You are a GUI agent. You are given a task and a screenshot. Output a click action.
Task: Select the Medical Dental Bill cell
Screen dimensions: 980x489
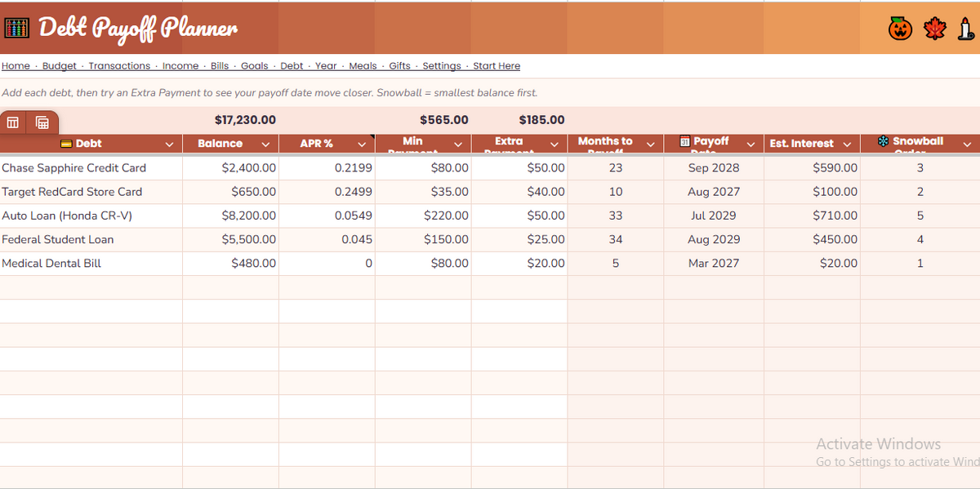[x=91, y=264]
